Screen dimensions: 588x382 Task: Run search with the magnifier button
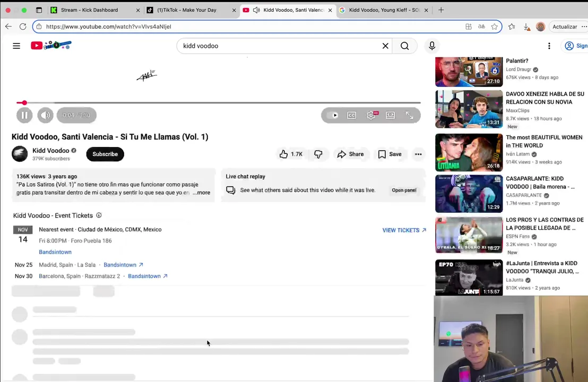tap(404, 46)
